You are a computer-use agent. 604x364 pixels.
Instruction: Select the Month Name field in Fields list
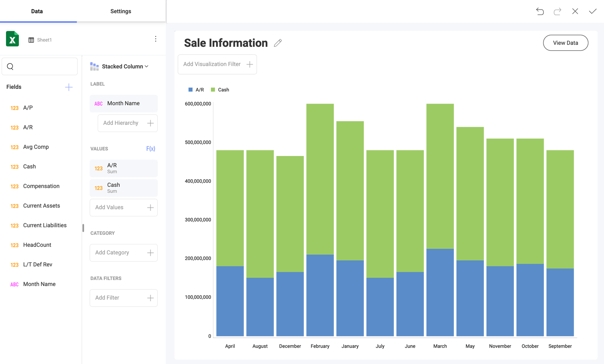point(40,284)
